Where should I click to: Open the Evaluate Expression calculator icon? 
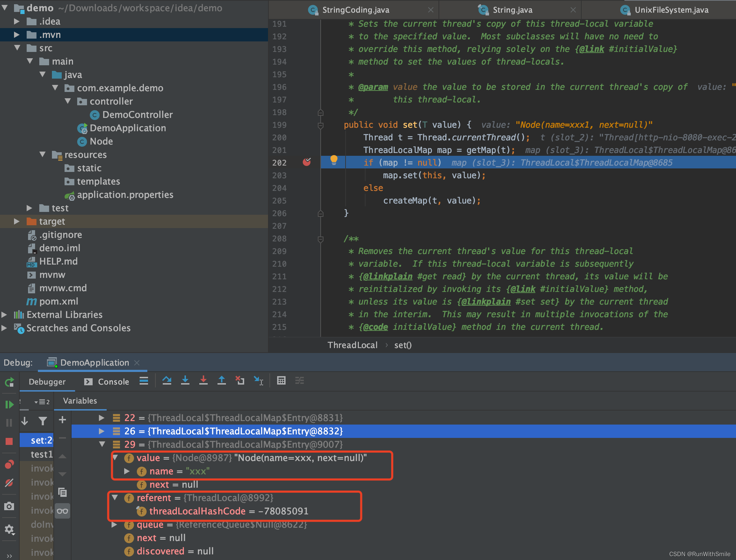(281, 381)
